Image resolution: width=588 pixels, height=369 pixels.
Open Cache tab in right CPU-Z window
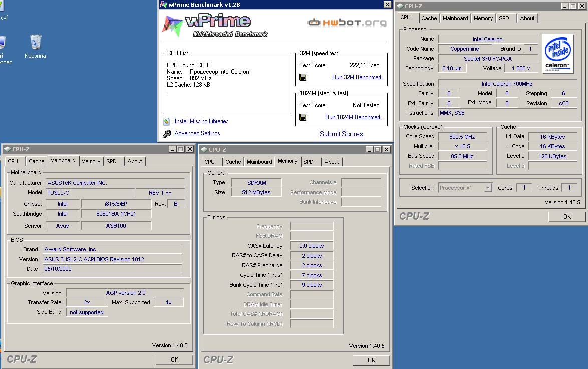[429, 18]
